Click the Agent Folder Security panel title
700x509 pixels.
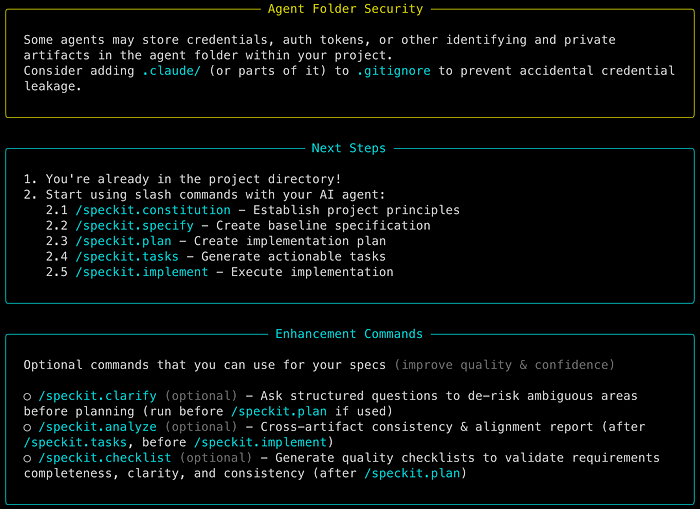(346, 9)
